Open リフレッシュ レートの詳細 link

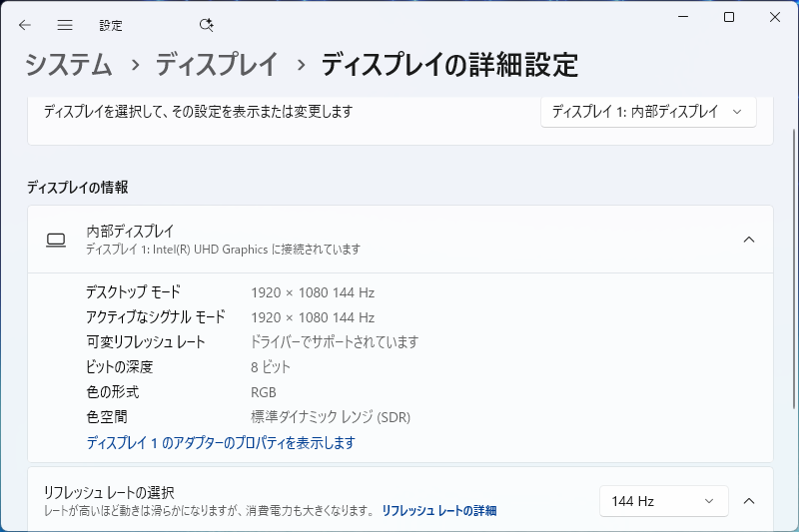[439, 511]
